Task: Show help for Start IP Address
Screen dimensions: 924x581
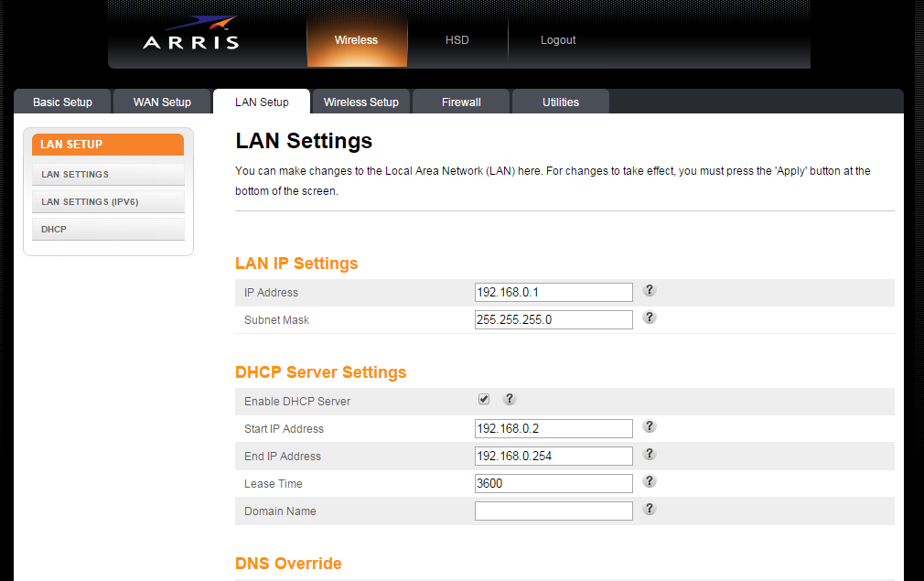Action: click(650, 427)
